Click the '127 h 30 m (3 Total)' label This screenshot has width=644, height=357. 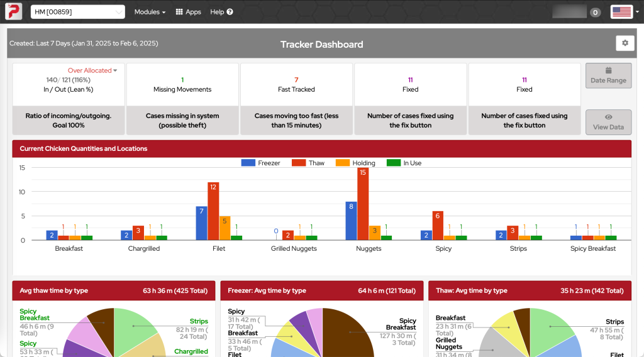pyautogui.click(x=398, y=339)
